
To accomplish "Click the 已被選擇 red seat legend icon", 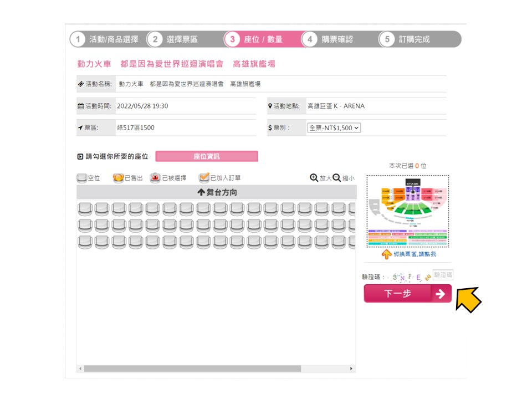I will pos(155,178).
